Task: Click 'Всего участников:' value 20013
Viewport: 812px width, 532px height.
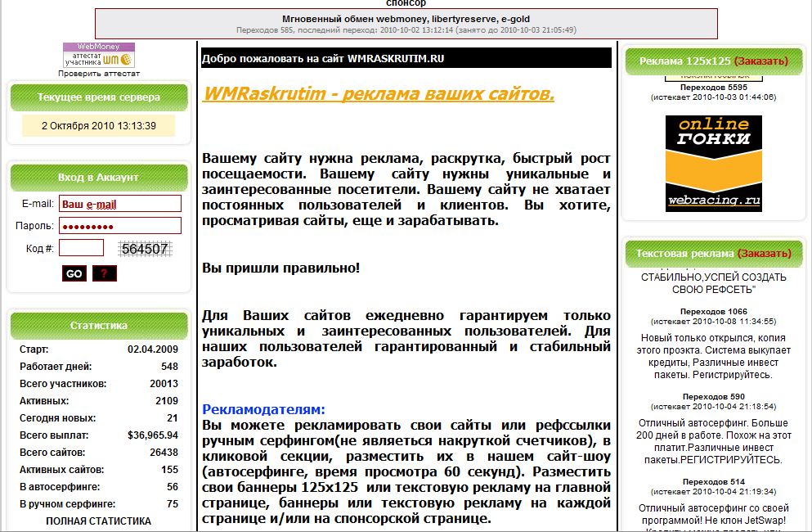Action: (x=164, y=384)
